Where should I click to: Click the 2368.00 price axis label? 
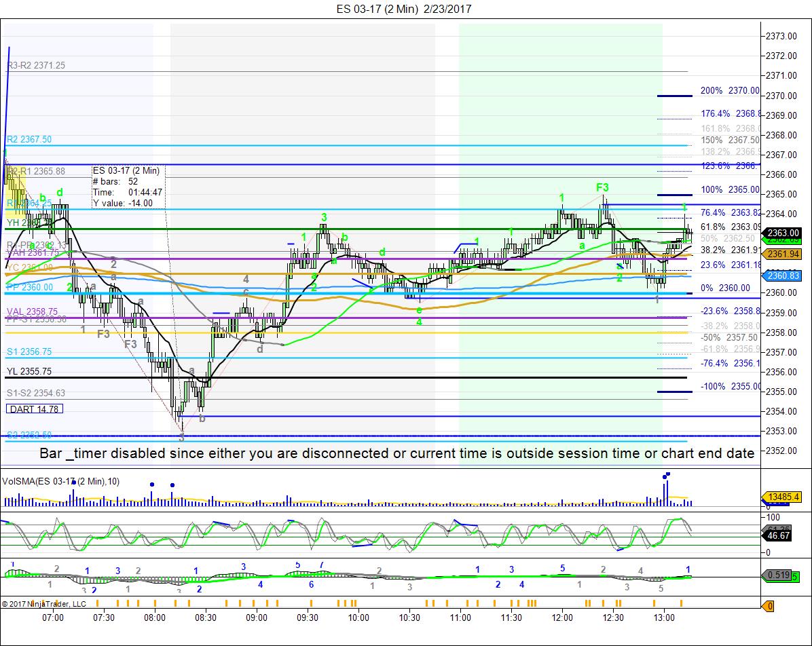[781, 135]
